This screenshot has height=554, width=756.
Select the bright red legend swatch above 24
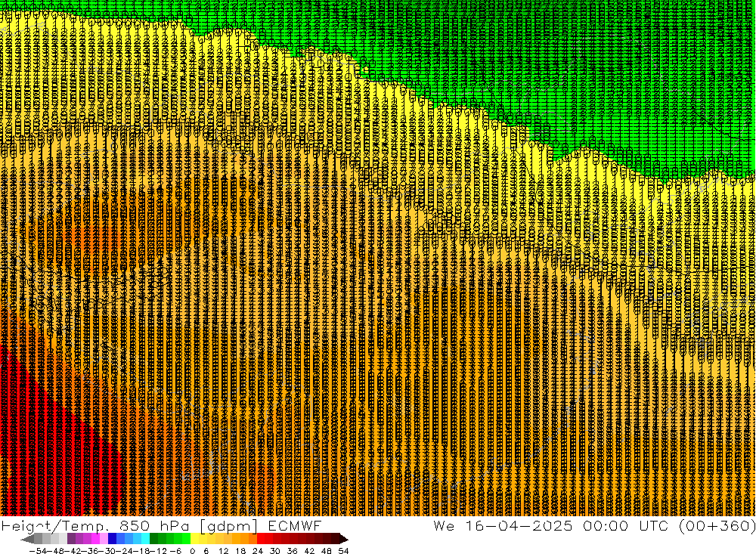pos(261,539)
